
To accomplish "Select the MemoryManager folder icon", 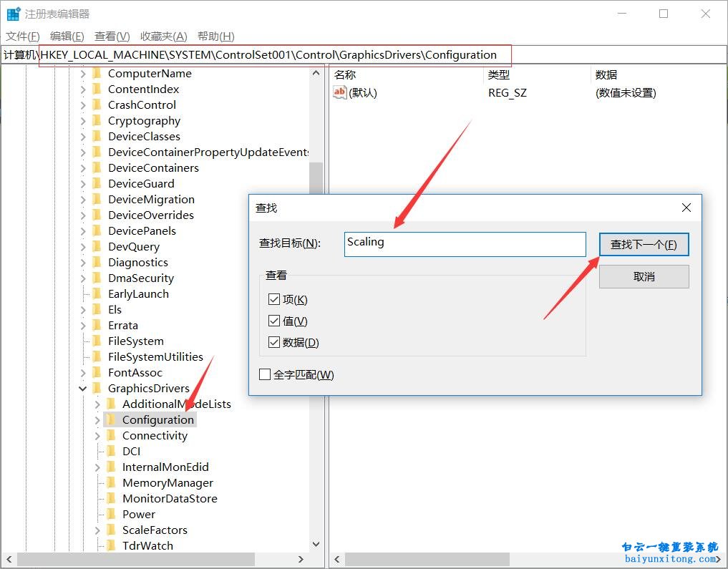I will [x=111, y=483].
